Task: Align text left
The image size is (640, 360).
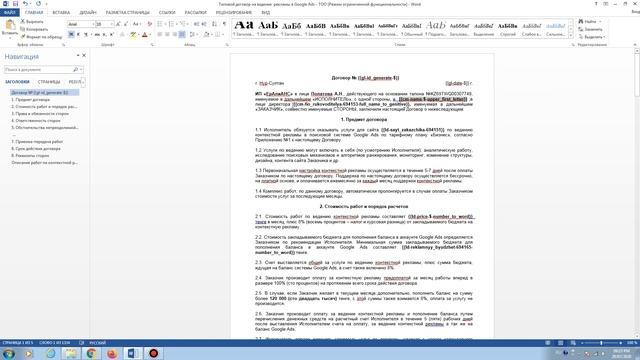Action: (160, 35)
